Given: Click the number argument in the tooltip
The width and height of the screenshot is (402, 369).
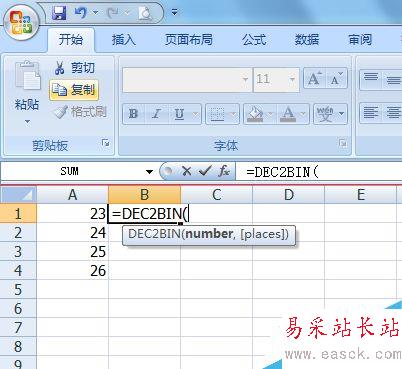Looking at the screenshot, I should [209, 234].
